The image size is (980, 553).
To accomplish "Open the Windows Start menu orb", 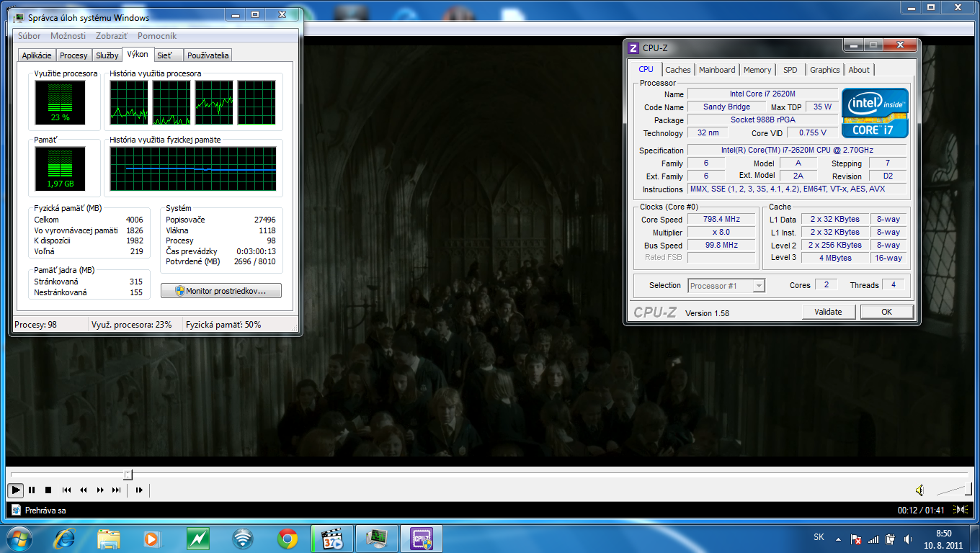I will click(x=19, y=539).
